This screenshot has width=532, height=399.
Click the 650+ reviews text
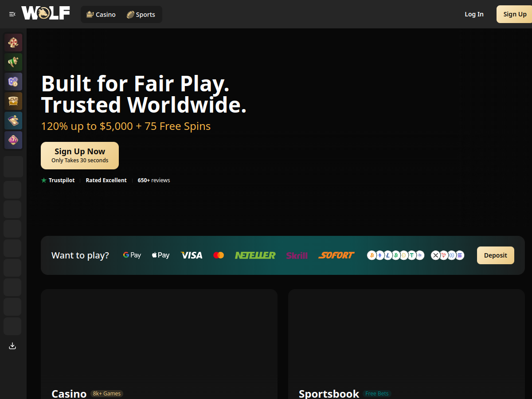(154, 180)
